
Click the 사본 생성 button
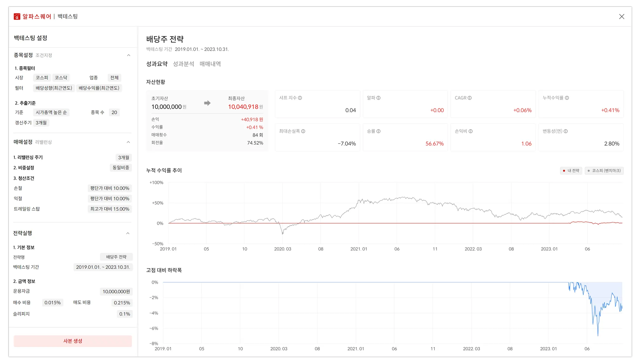coord(73,341)
